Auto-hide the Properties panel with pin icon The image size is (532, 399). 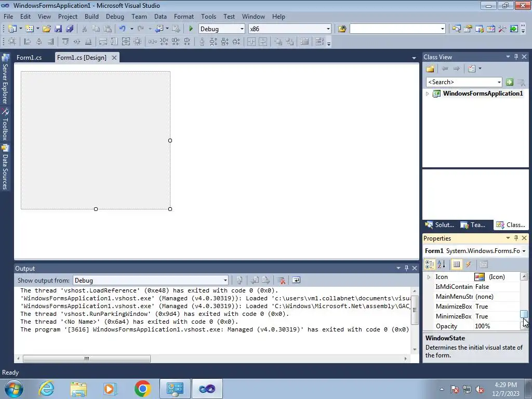click(516, 238)
